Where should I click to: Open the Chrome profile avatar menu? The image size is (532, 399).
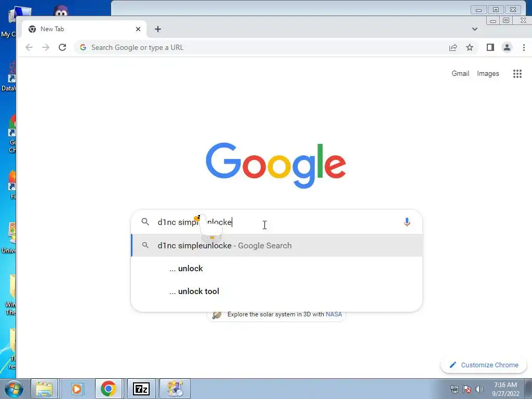pos(507,47)
